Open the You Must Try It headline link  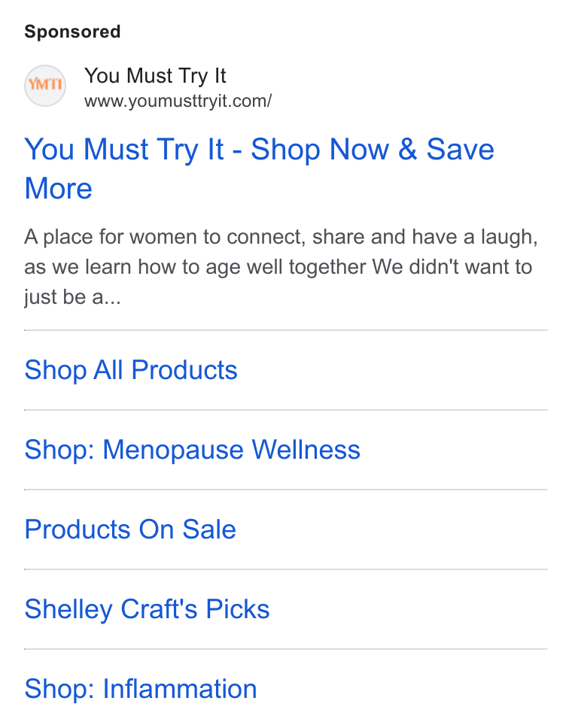tap(260, 168)
